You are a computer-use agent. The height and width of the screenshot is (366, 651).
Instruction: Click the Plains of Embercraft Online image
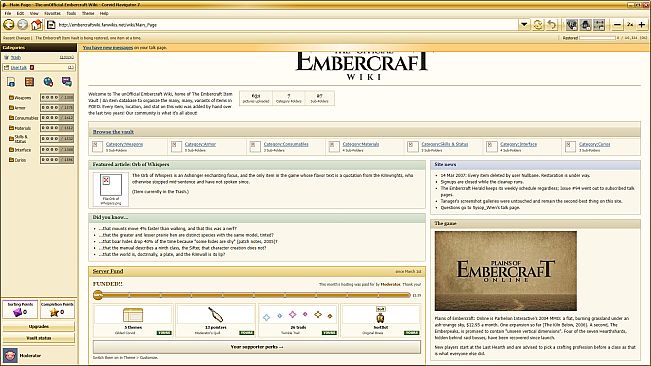(x=506, y=271)
